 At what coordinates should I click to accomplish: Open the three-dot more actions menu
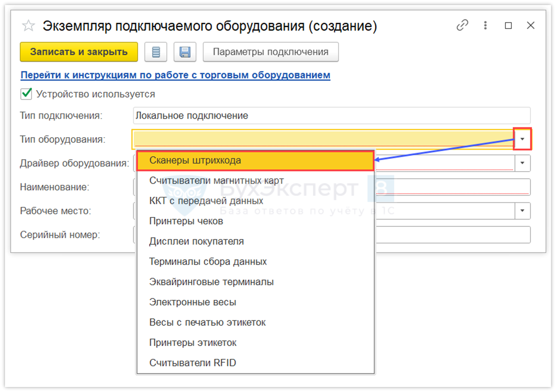pyautogui.click(x=485, y=25)
